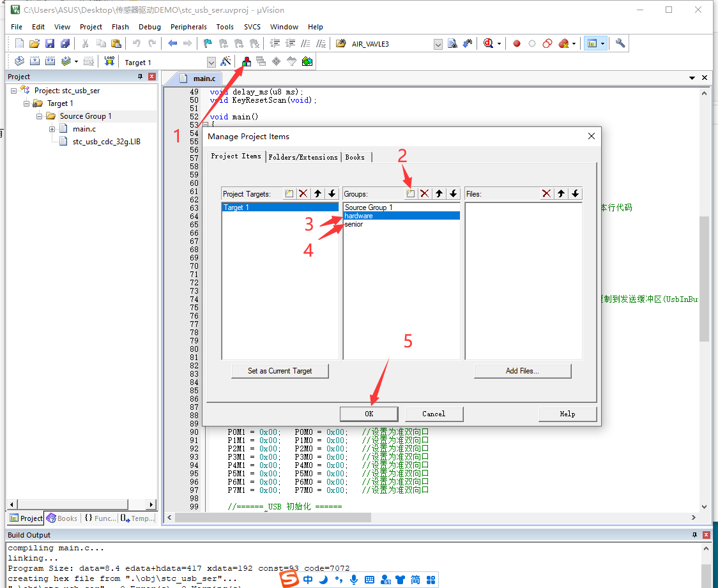Screen dimensions: 718x588
Task: Move group up with arrow icon
Action: coord(439,193)
